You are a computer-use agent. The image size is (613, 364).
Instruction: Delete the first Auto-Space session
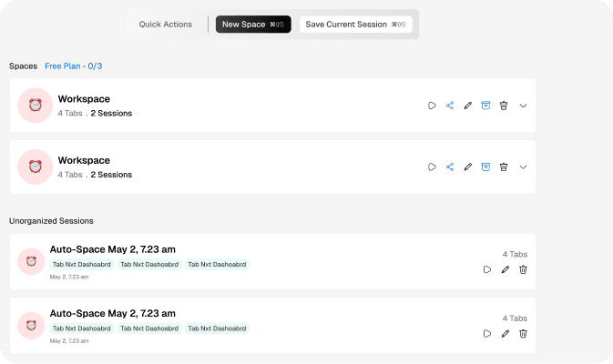[523, 269]
